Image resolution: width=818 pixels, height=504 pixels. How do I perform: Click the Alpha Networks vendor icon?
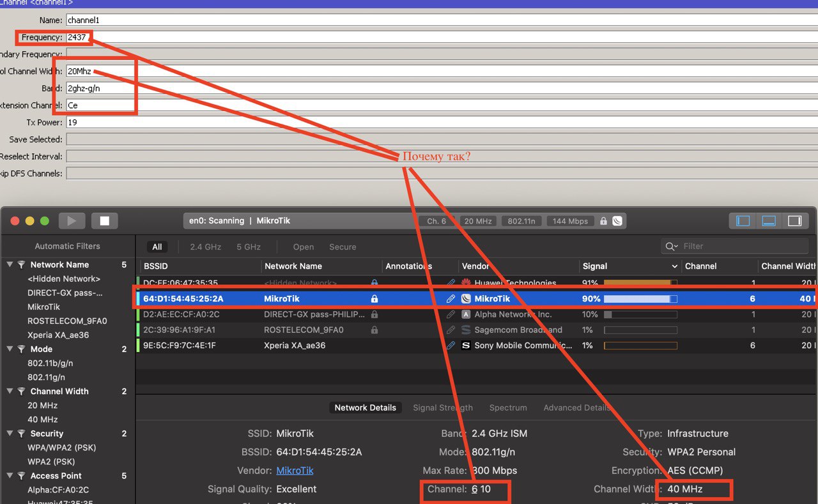pos(466,314)
